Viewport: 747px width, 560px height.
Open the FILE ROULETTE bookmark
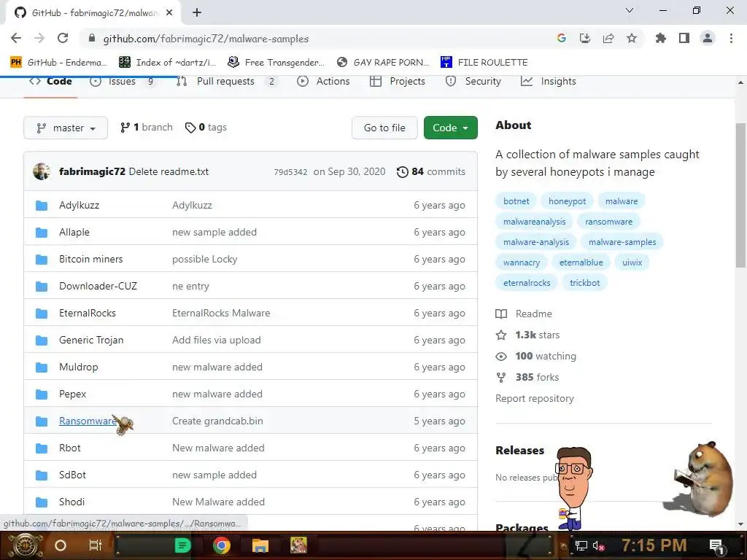coord(484,63)
